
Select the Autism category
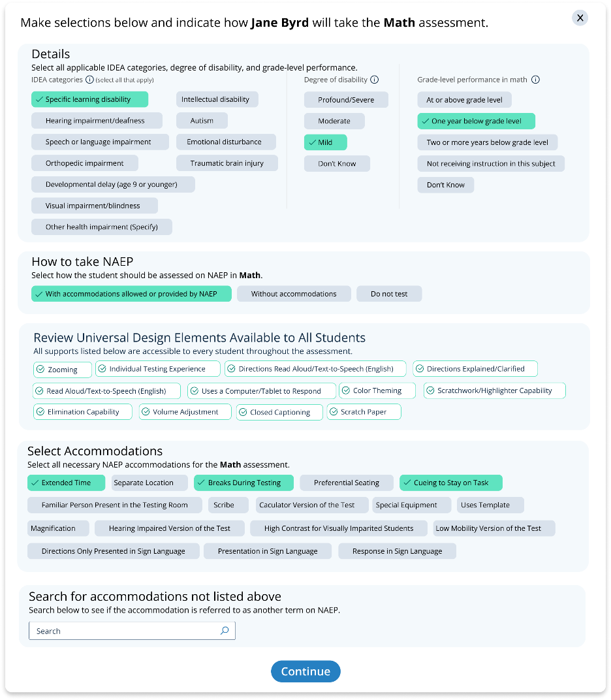202,121
